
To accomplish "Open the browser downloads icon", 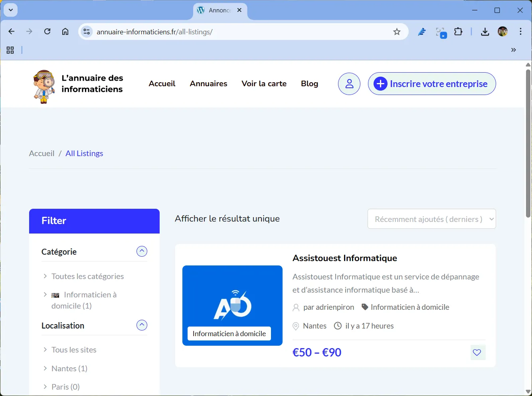I will tap(485, 32).
